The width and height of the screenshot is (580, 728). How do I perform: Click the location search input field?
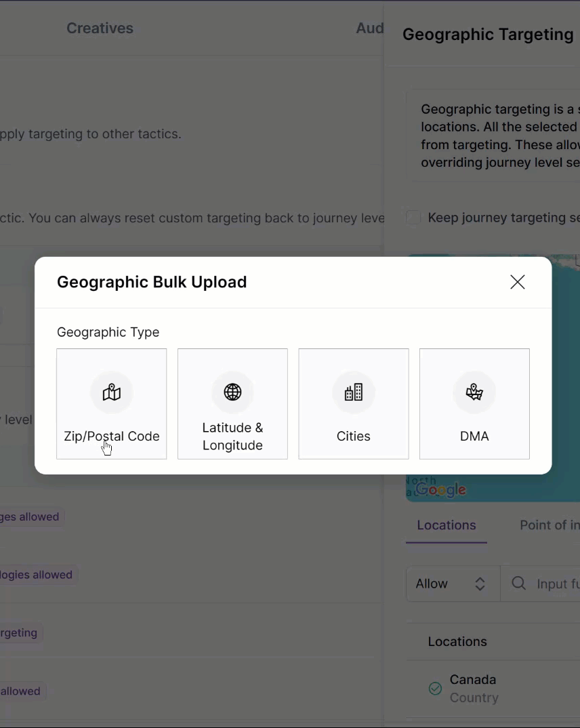tap(557, 584)
